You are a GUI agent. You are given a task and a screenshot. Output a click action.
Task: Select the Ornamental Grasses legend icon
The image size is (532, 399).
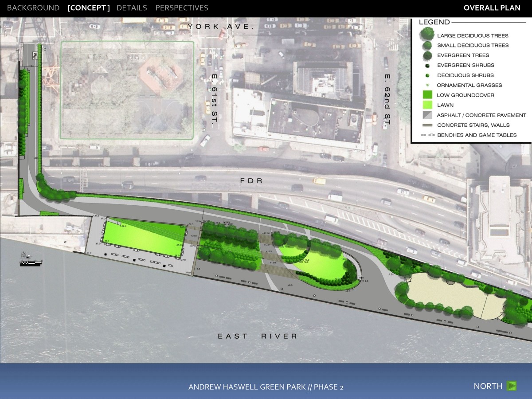tap(427, 85)
